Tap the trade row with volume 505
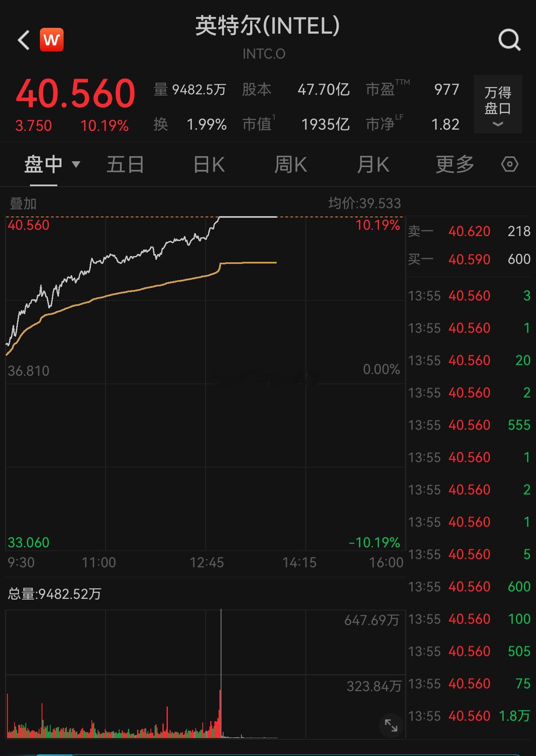536x756 pixels. tap(469, 651)
